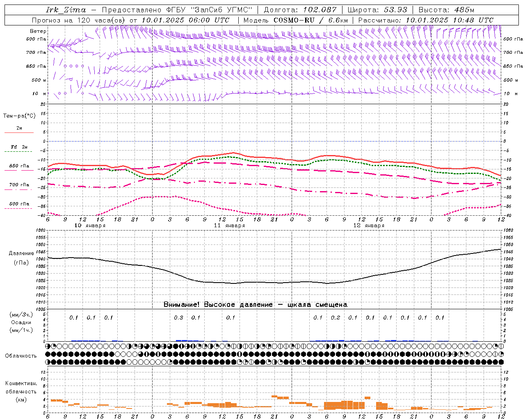This screenshot has width=525, height=420.
Task: Click the '0.3' precipitation value
Action: (x=178, y=318)
